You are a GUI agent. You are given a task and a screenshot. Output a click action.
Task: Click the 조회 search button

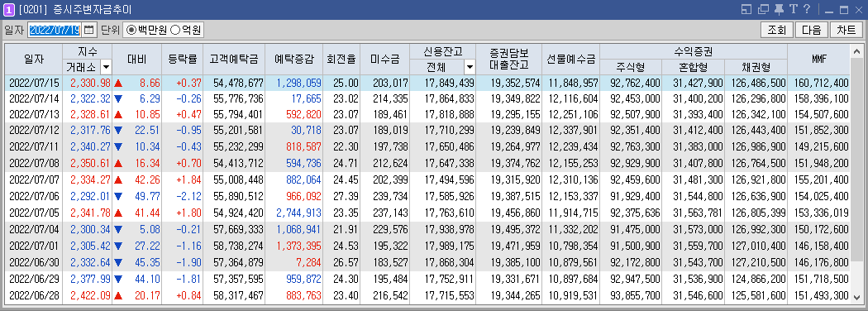point(777,30)
